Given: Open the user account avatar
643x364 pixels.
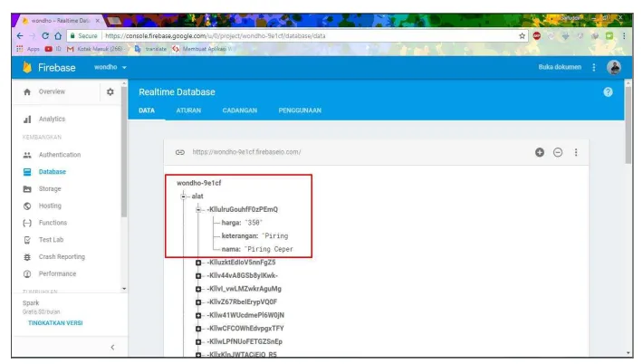Looking at the screenshot, I should coord(614,67).
